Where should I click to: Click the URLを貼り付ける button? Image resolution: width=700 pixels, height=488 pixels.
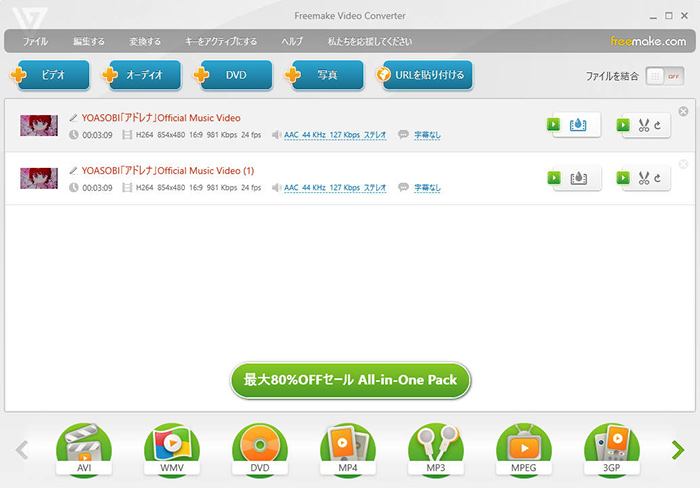point(424,75)
